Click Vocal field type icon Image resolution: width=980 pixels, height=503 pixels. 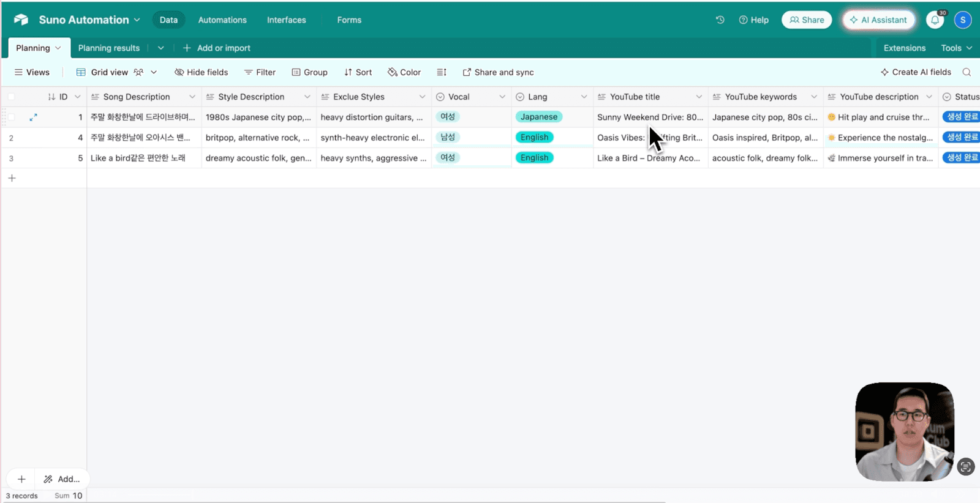point(440,97)
